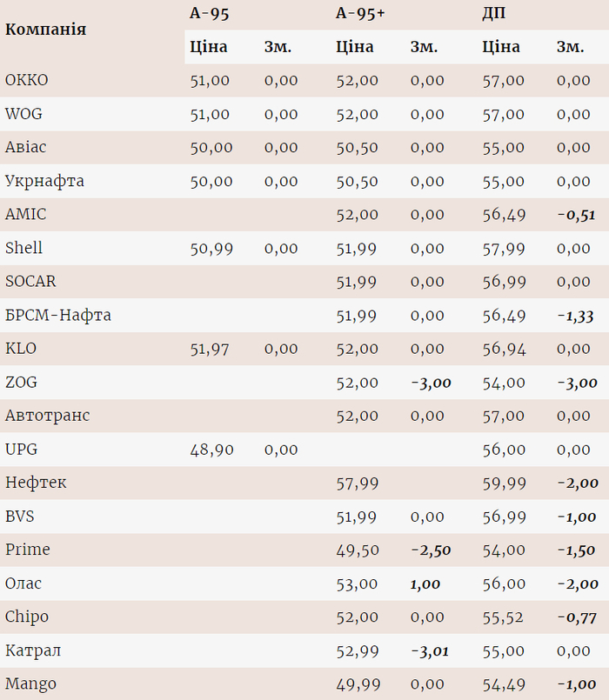The height and width of the screenshot is (700, 609).
Task: Click the A-95 fuel group header
Action: coord(209,13)
